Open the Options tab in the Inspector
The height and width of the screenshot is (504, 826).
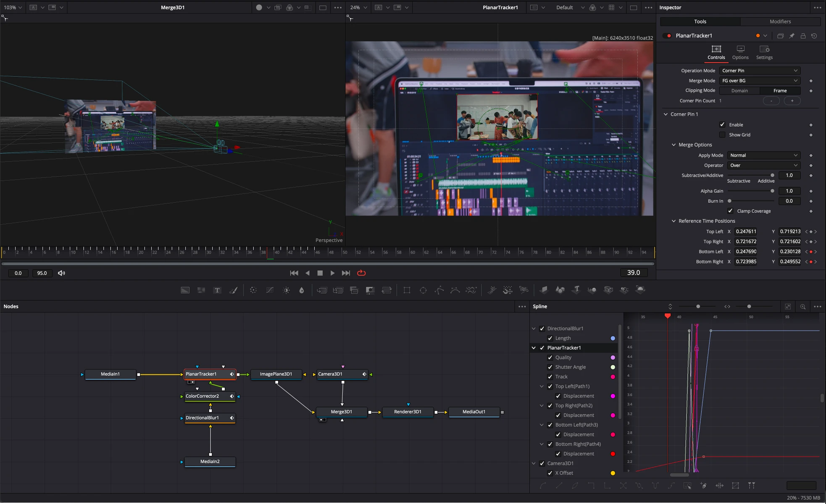(740, 52)
